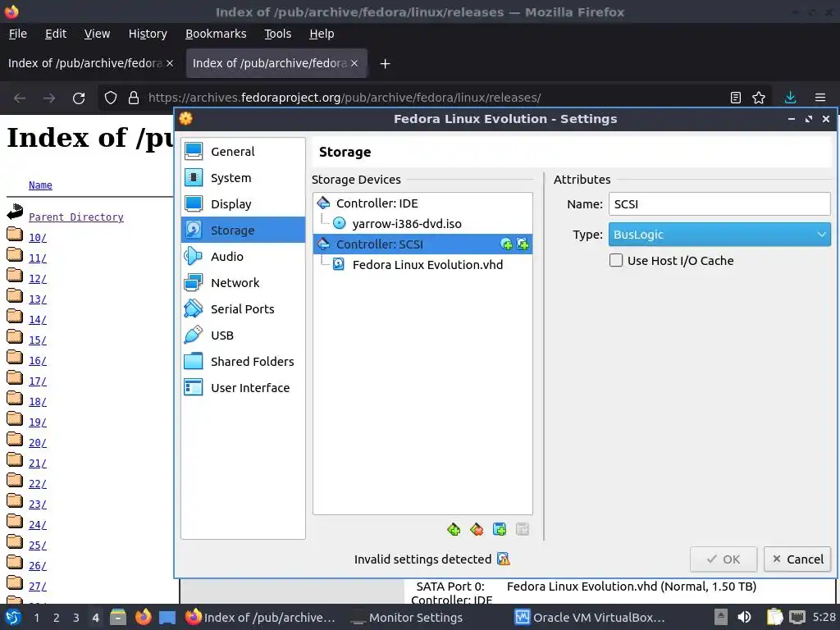Open USB settings category
Screen dimensions: 840x630
pyautogui.click(x=243, y=336)
